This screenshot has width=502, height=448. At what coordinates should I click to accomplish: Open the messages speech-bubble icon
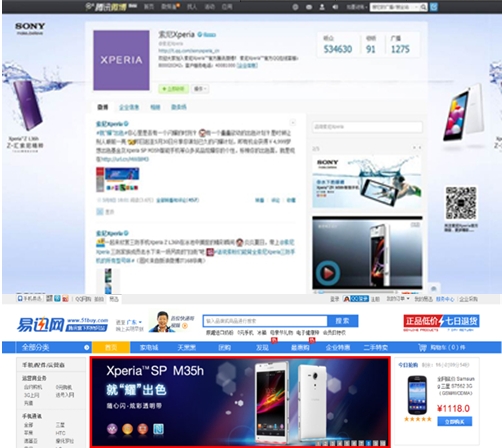[309, 7]
